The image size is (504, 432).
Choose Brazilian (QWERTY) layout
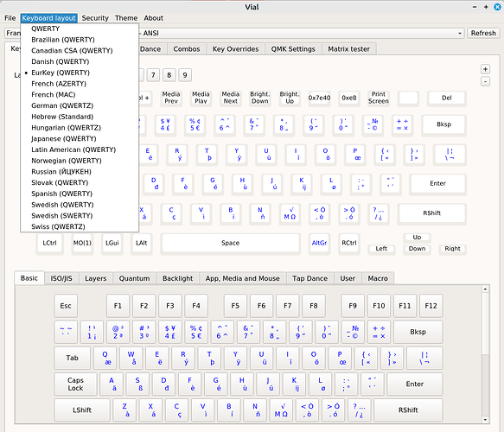tap(80, 40)
